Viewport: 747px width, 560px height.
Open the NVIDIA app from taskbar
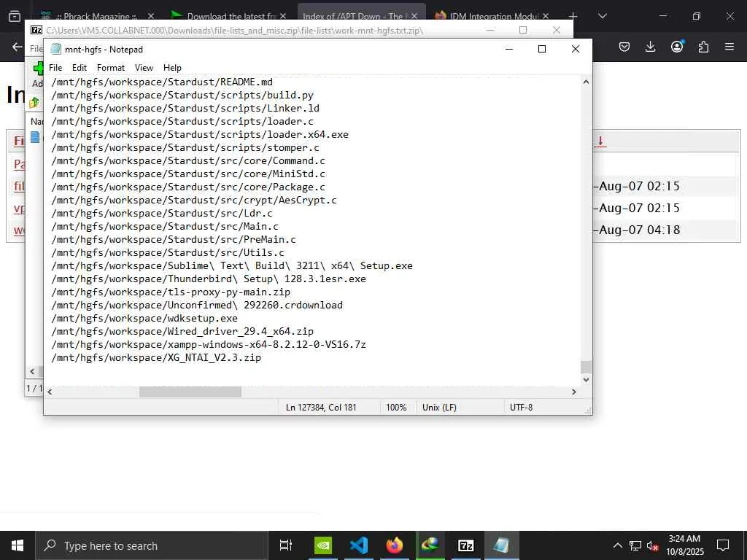(x=323, y=545)
